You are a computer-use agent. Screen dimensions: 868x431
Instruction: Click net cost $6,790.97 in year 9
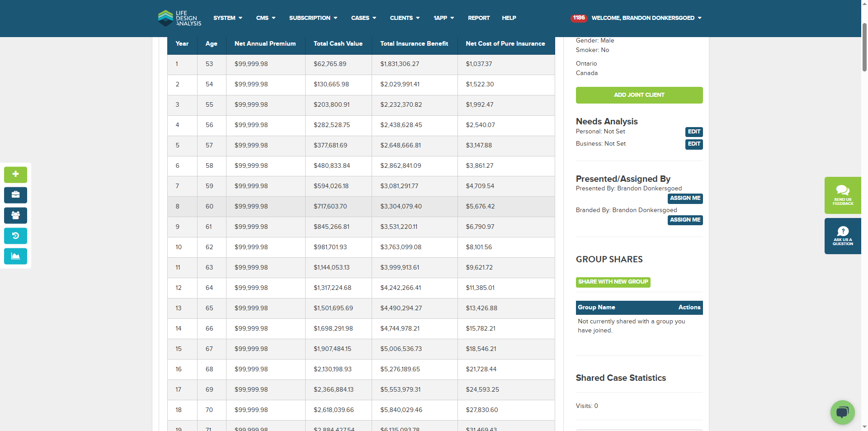click(x=480, y=227)
